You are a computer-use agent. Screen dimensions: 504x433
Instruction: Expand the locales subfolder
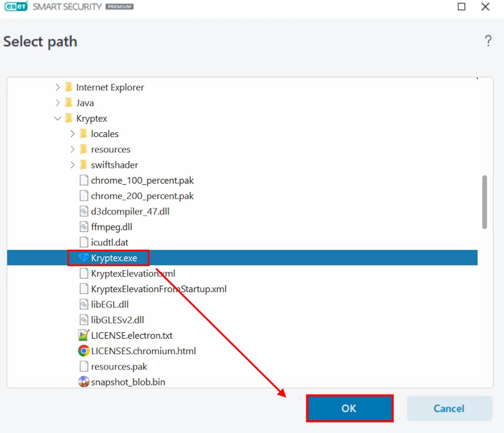[x=73, y=134]
